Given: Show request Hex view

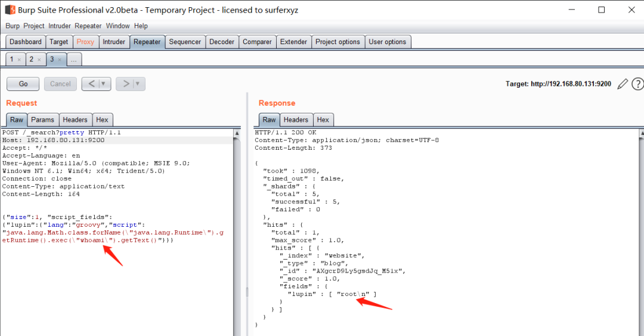Looking at the screenshot, I should [103, 120].
